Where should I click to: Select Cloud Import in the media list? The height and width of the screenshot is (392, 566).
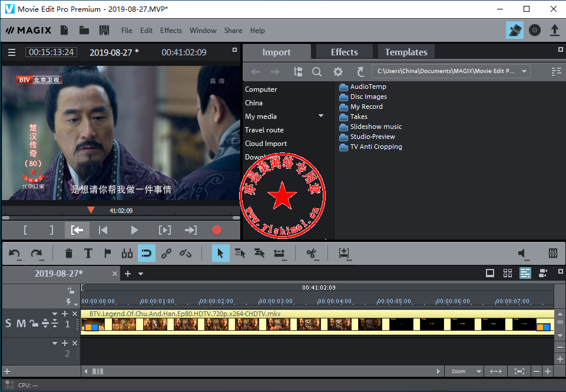pos(266,144)
